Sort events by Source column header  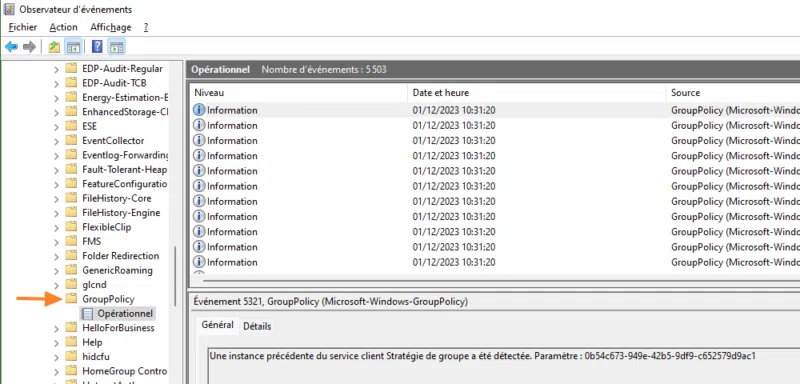click(733, 93)
